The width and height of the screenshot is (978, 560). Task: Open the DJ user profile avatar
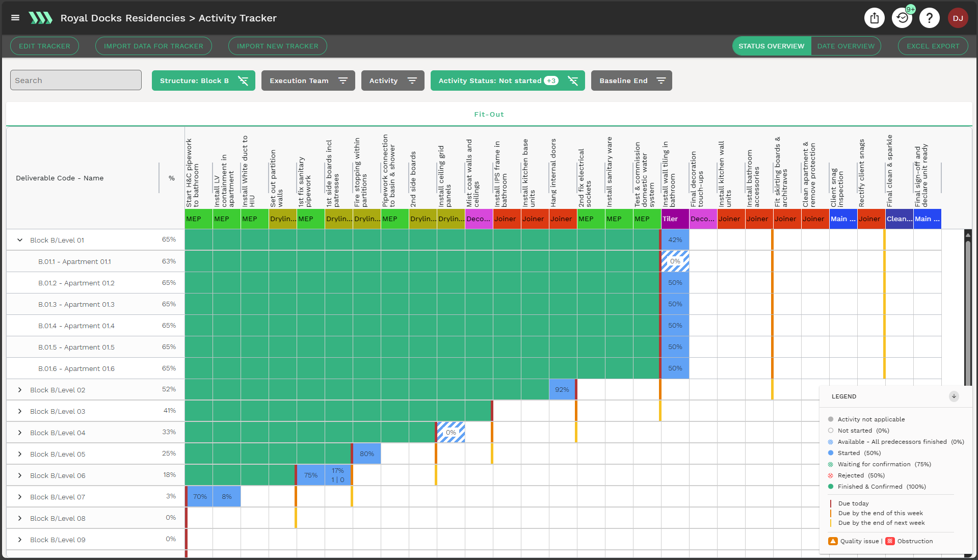click(958, 18)
